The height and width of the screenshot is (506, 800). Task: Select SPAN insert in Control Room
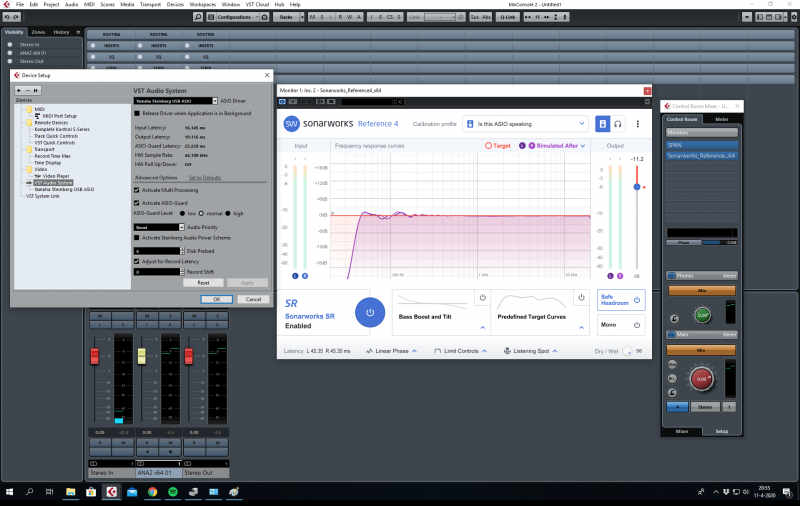coord(702,145)
